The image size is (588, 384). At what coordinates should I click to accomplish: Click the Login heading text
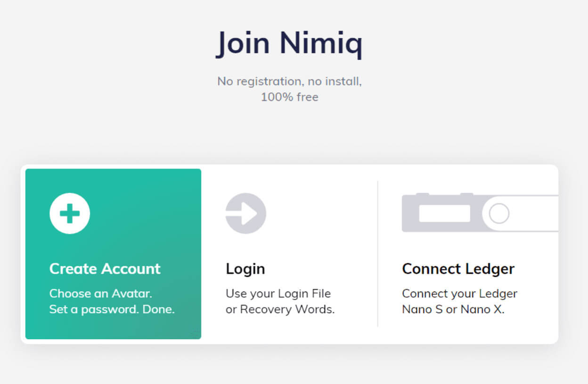click(245, 268)
